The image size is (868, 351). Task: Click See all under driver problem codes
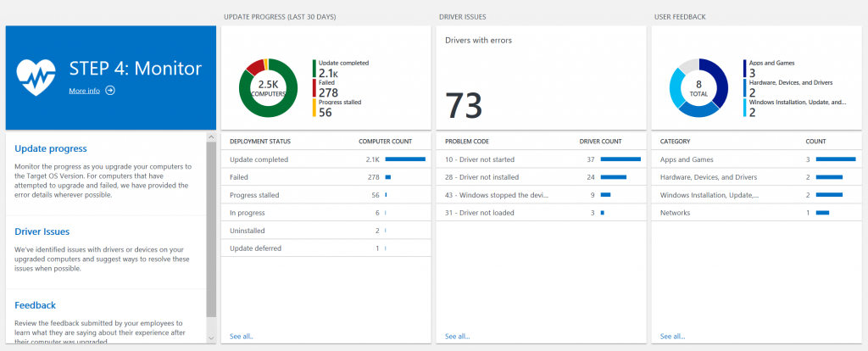coord(457,337)
